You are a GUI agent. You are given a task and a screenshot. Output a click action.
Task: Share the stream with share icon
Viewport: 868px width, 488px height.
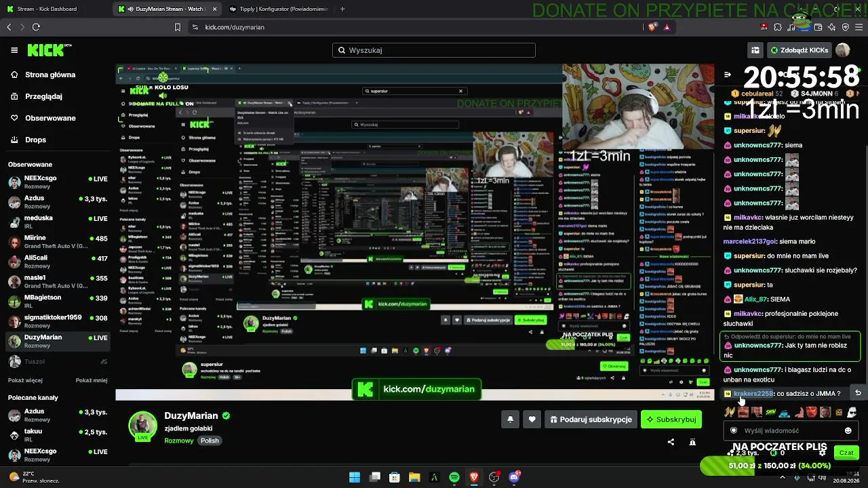tap(671, 442)
